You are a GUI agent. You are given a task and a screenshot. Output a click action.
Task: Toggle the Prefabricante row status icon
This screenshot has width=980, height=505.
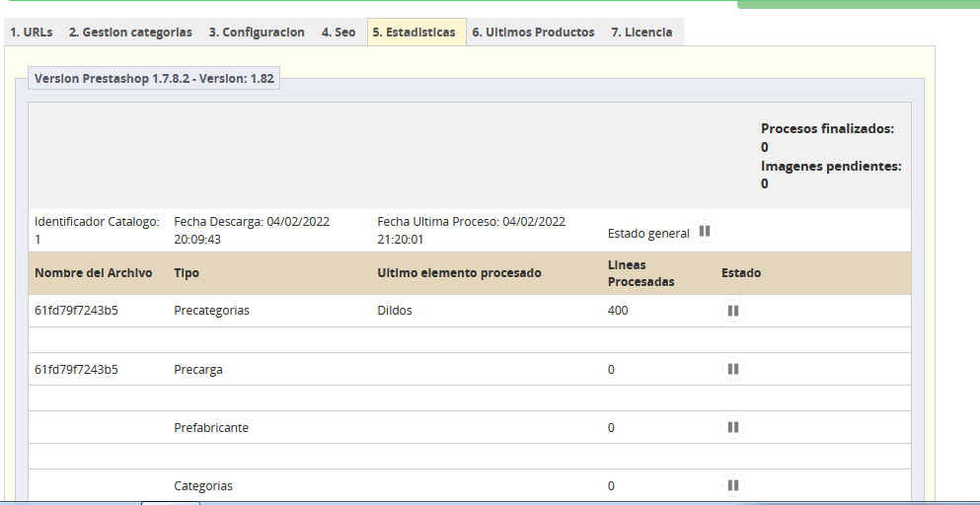pos(732,428)
